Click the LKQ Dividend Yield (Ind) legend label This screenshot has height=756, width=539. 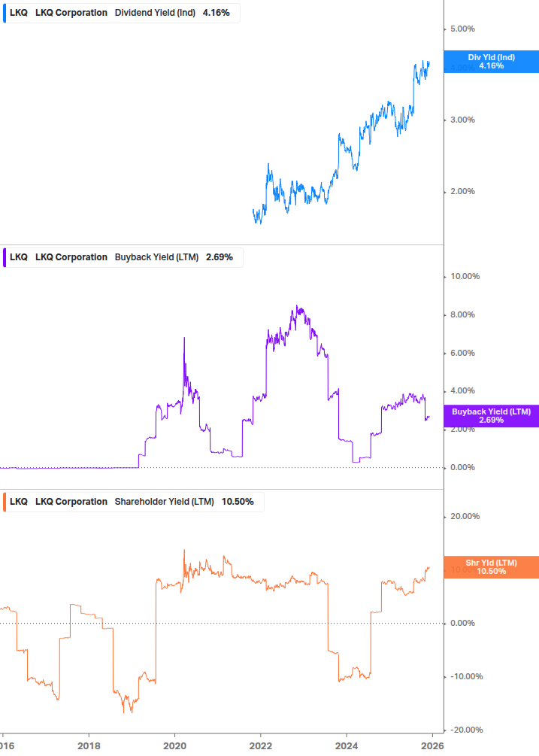(121, 13)
